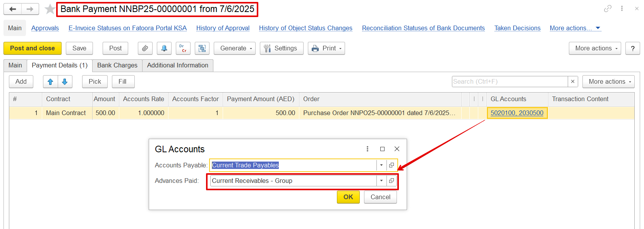The height and width of the screenshot is (229, 644).
Task: Open the Approvals link
Action: click(45, 28)
